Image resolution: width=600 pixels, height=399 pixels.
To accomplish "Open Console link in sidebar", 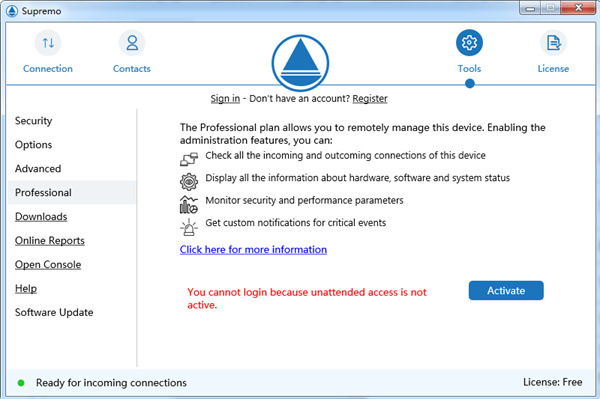I will [x=48, y=265].
